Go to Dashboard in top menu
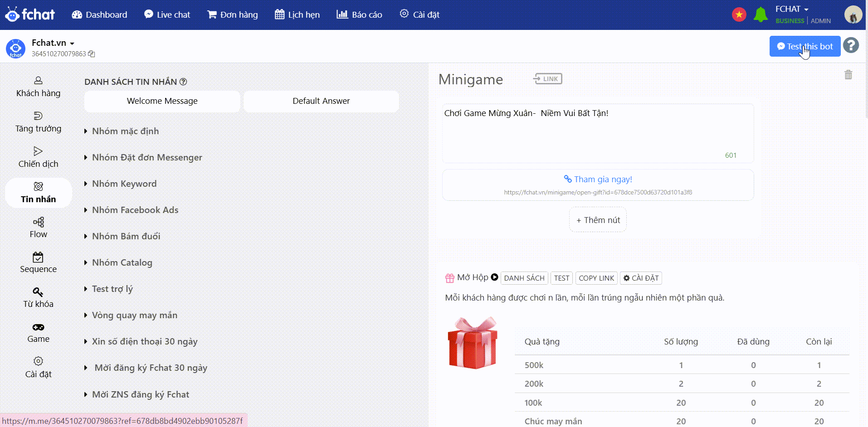The width and height of the screenshot is (868, 427). [x=99, y=15]
